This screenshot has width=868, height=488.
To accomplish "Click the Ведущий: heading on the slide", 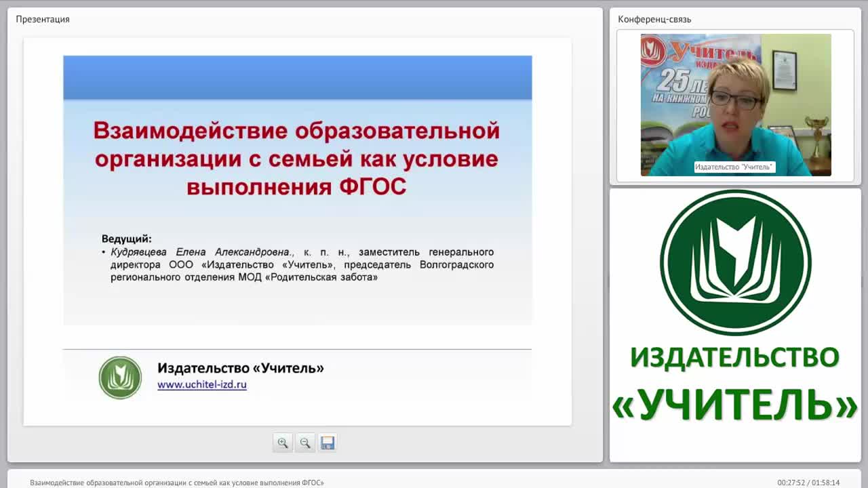I will 127,239.
